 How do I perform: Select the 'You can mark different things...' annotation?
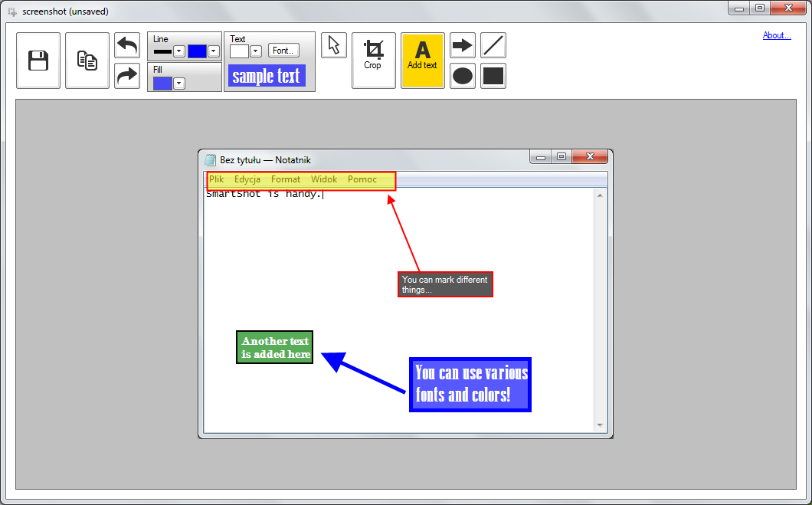pyautogui.click(x=445, y=284)
